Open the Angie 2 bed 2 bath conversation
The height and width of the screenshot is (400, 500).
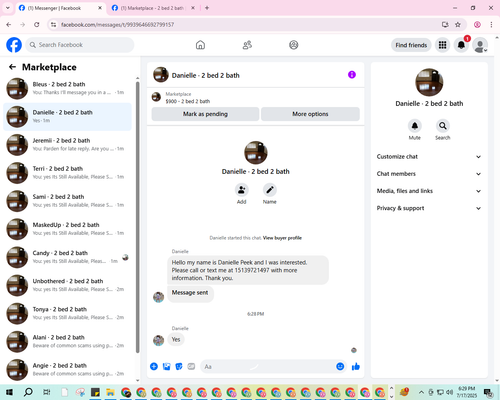(67, 370)
